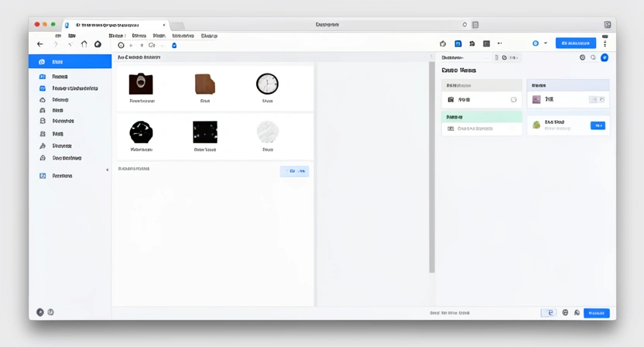Viewport: 644px width, 347px height.
Task: Click the back arrow in the toolbar
Action: tap(40, 45)
